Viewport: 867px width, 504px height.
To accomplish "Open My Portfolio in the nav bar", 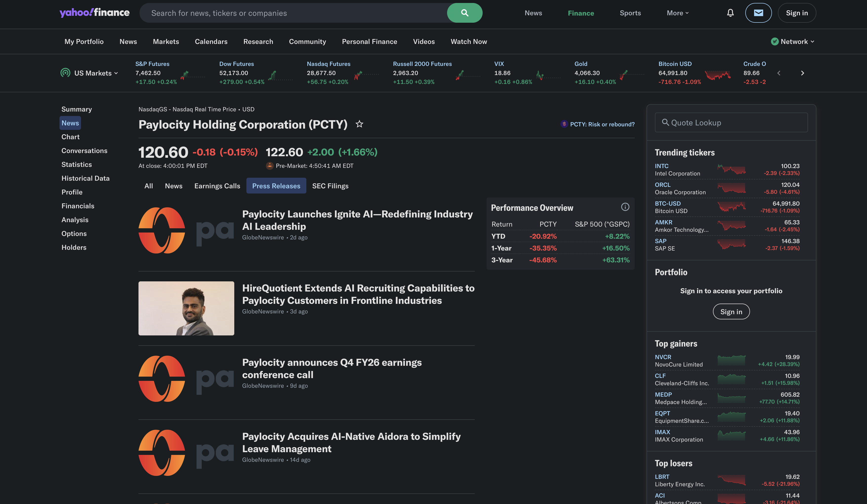I will click(x=84, y=41).
